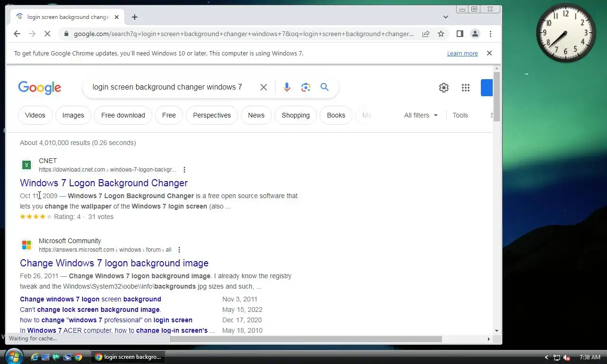Click the Learn more link in the update bar
The image size is (607, 364).
click(462, 54)
